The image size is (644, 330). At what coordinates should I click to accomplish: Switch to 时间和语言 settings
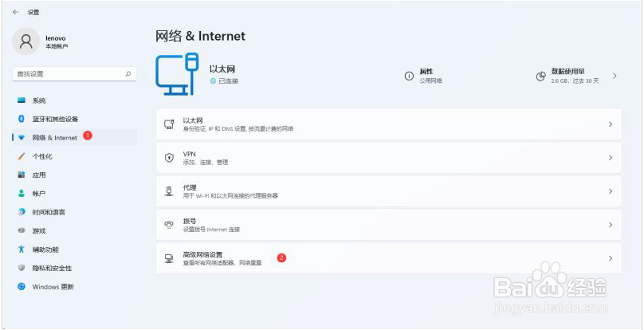click(74, 212)
